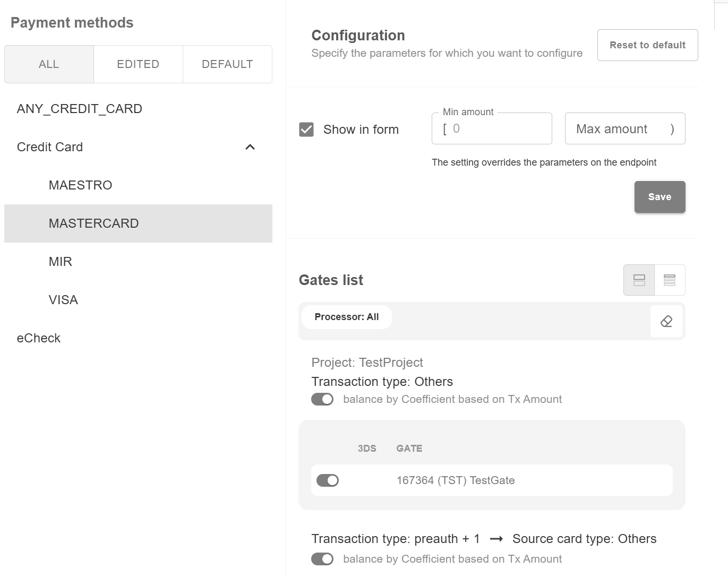Choose ANY_CREDIT_CARD payment method
The height and width of the screenshot is (577, 728).
coord(80,109)
